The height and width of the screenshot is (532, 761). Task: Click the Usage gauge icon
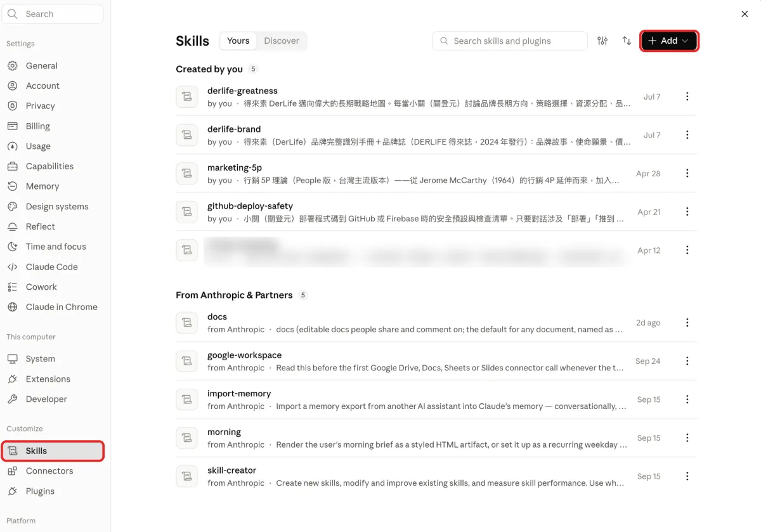(x=13, y=146)
